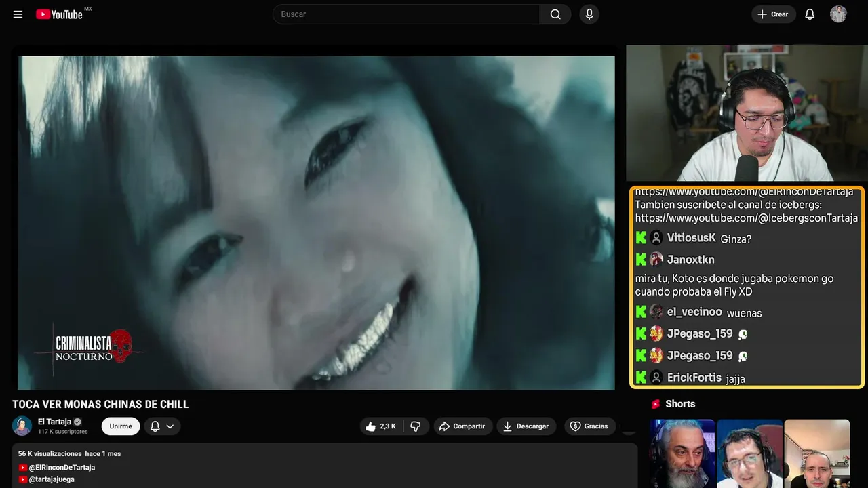Like the video with the thumbs-up button
Viewport: 868px width, 488px height.
tap(382, 426)
